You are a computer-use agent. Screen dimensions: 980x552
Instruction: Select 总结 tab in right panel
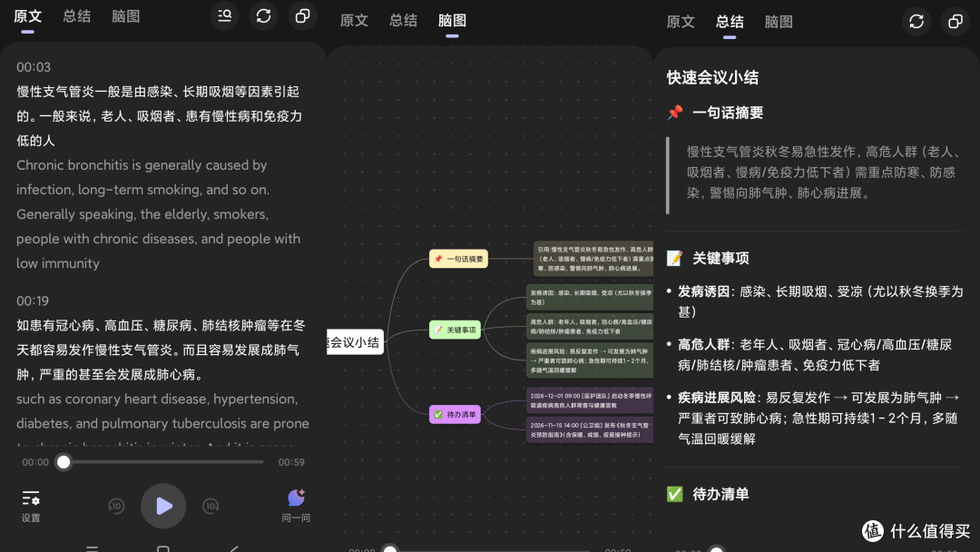click(730, 22)
